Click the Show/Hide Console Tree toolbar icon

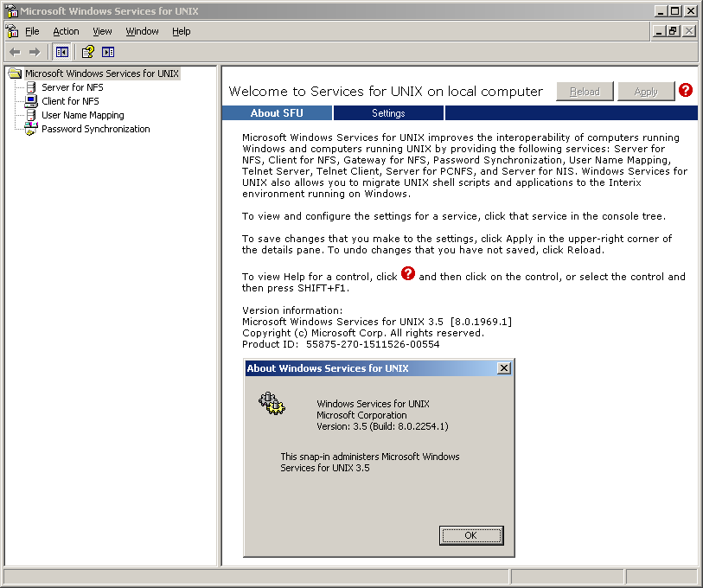click(62, 52)
